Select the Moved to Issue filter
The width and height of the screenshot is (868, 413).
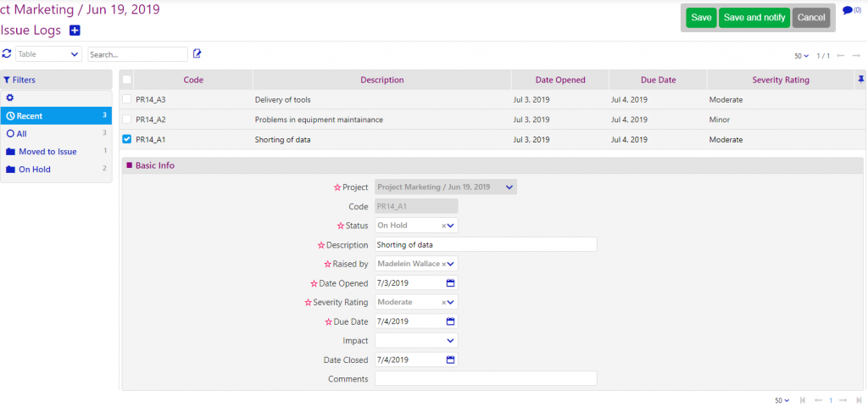pos(47,152)
